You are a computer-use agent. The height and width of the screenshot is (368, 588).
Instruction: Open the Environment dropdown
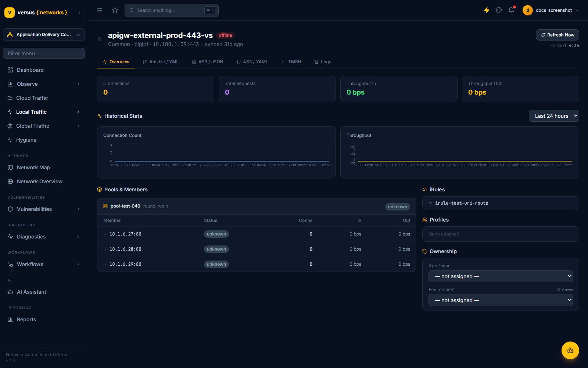pyautogui.click(x=501, y=300)
